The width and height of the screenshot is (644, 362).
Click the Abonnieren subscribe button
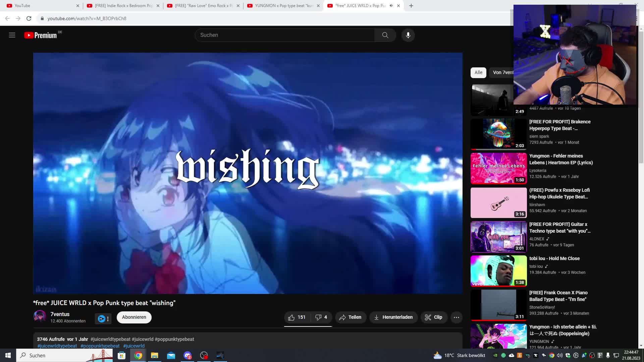pos(134,317)
